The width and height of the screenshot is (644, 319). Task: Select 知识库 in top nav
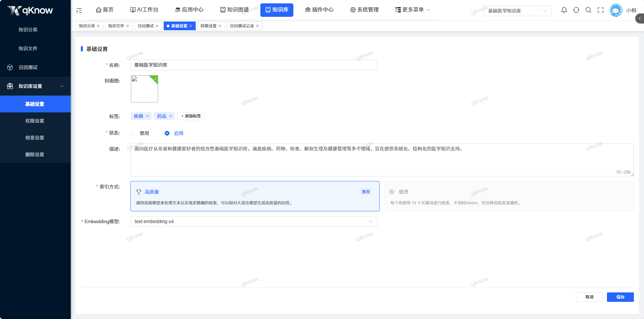coord(277,10)
